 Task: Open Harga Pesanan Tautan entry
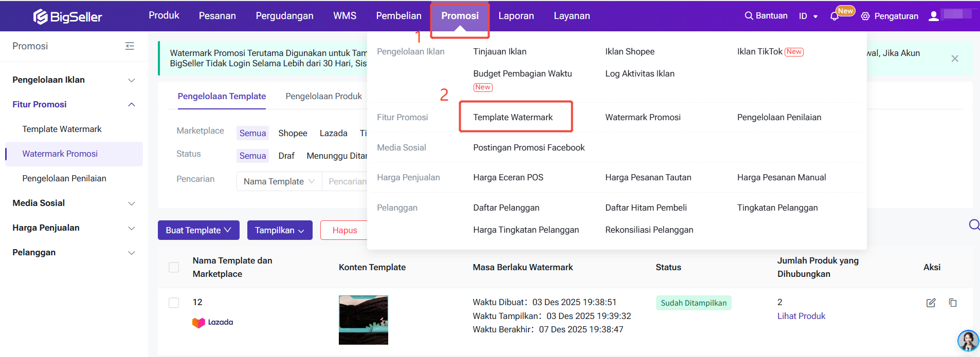(x=648, y=177)
